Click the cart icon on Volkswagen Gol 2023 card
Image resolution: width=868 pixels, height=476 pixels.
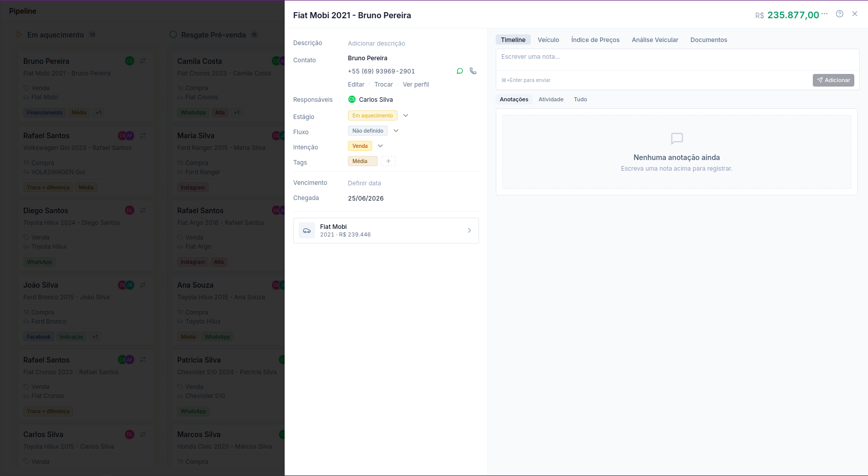tap(26, 163)
